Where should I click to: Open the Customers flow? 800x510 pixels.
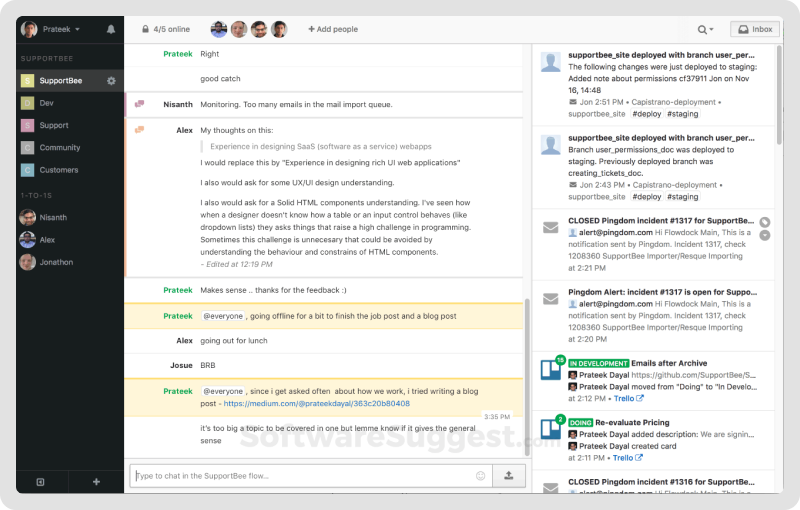click(70, 170)
